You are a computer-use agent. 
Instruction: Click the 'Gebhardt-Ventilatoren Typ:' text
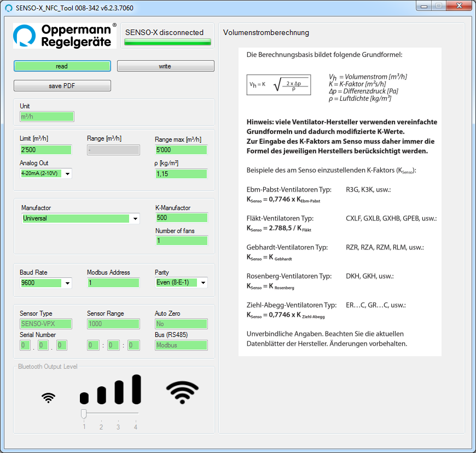coord(287,247)
